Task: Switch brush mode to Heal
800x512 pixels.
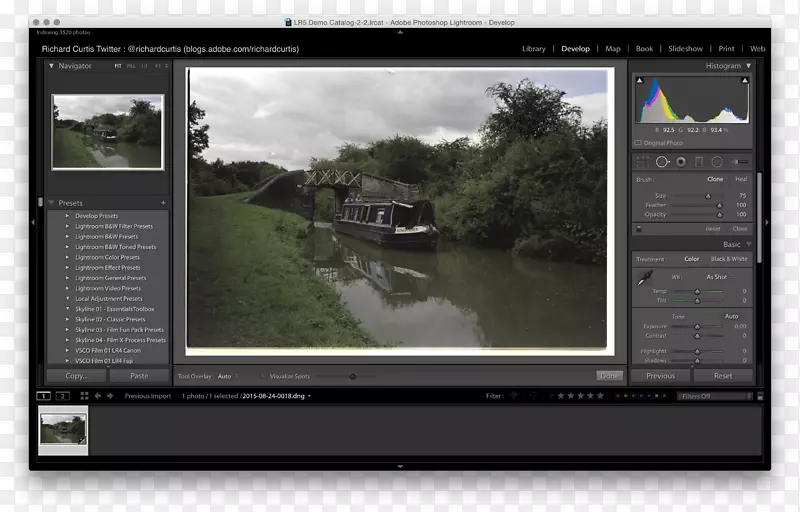Action: pos(741,179)
